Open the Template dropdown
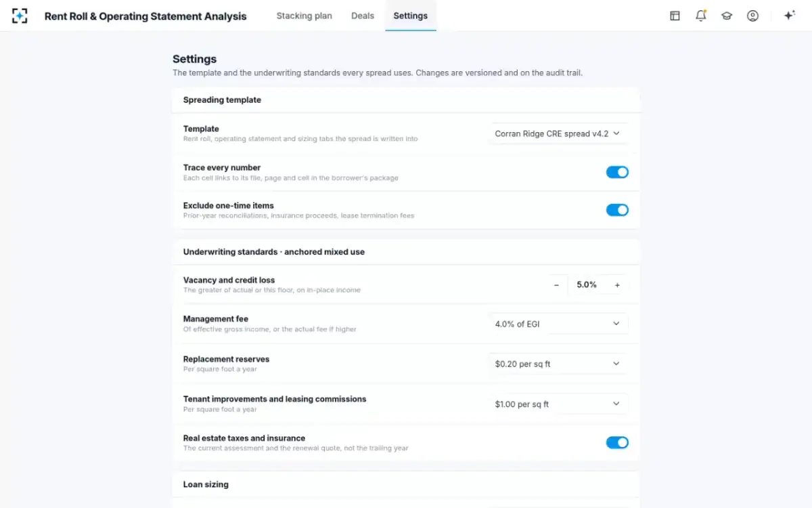Viewport: 812px width, 508px height. [558, 133]
